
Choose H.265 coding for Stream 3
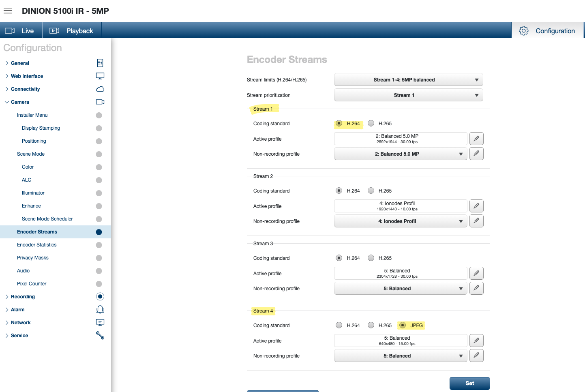[371, 258]
